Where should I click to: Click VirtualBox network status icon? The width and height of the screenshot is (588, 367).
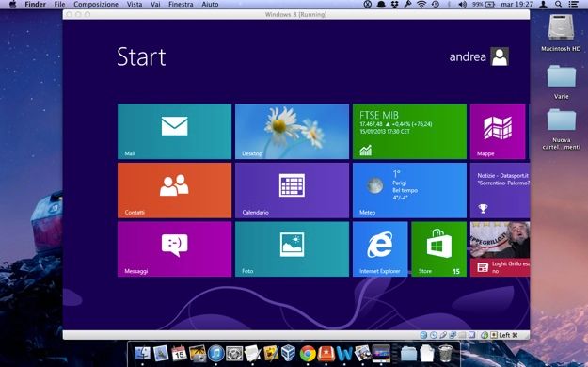[x=453, y=335]
